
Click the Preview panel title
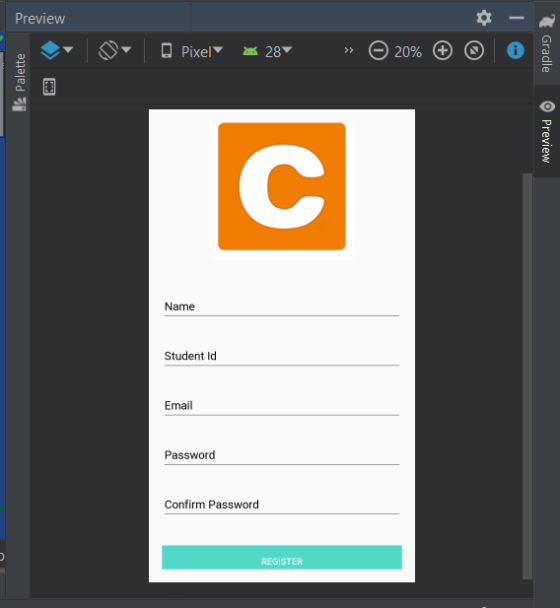[x=40, y=19]
